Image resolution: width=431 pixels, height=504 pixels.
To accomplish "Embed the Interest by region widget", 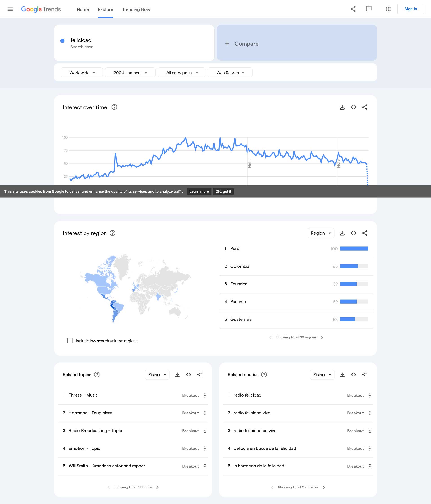I will [354, 233].
